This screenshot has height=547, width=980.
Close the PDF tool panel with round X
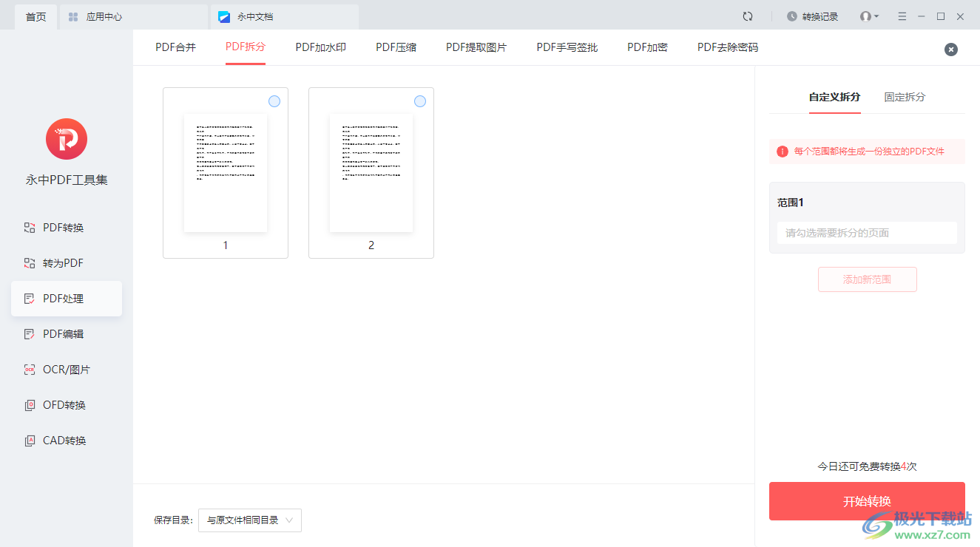(x=951, y=50)
